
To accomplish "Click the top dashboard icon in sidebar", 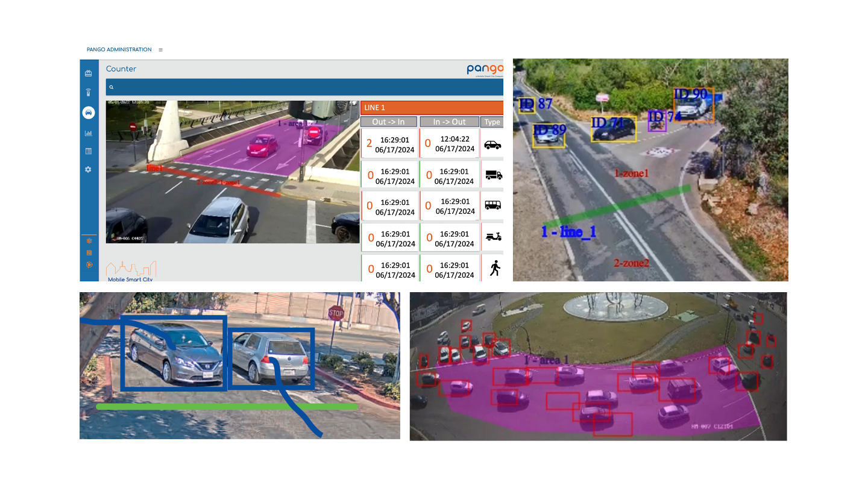I will [89, 74].
